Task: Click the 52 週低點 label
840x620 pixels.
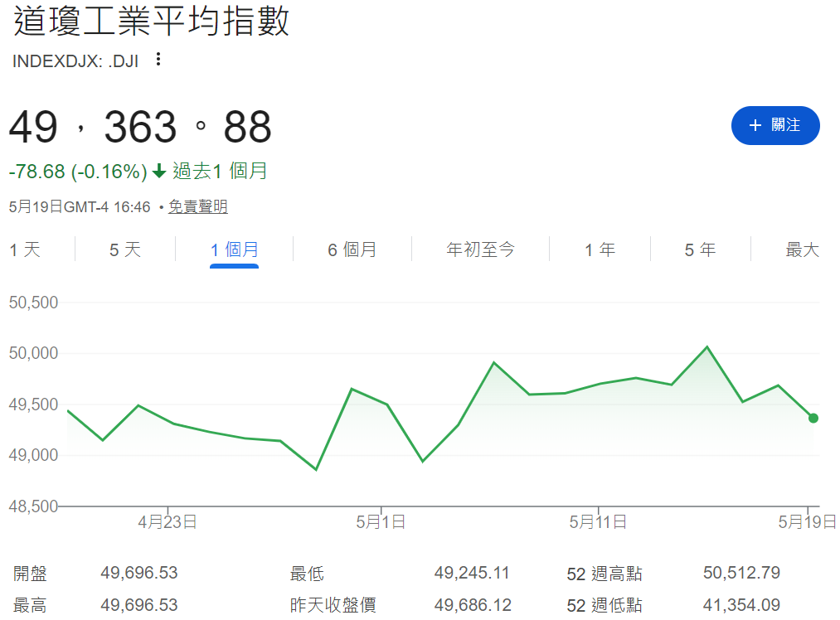Action: [x=605, y=606]
